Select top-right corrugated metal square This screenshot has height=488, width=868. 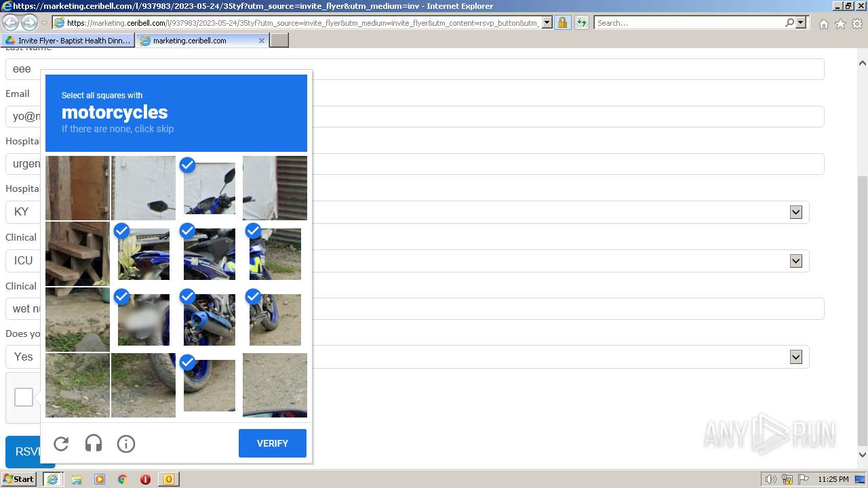click(275, 188)
